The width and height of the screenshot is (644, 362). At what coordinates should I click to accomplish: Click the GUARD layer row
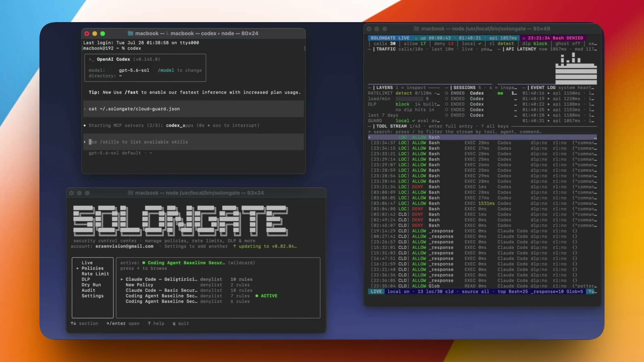pos(404,121)
